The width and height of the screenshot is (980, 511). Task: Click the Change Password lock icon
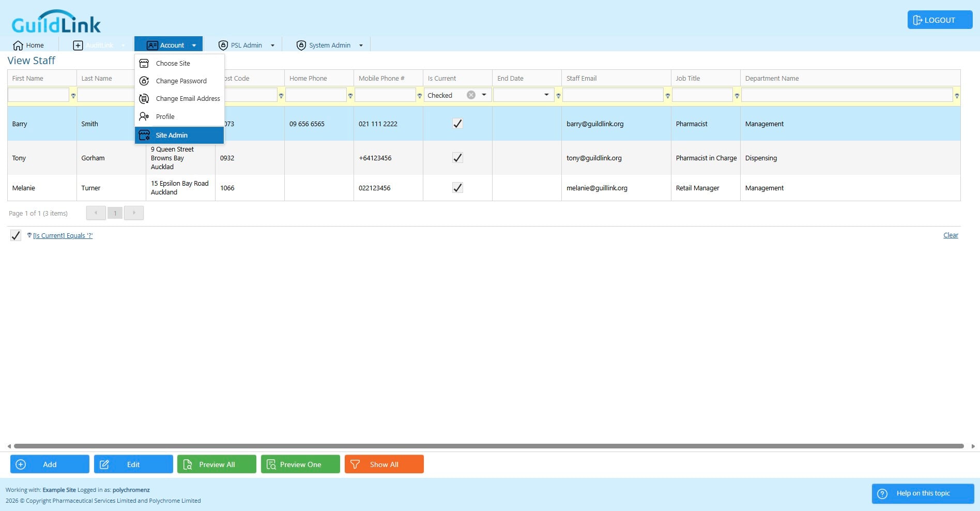(144, 81)
